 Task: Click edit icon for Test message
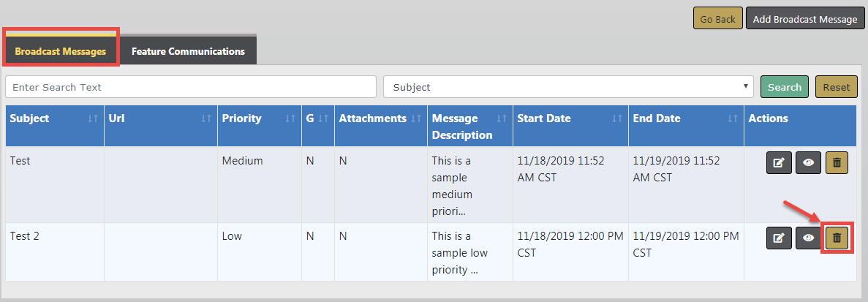click(779, 163)
